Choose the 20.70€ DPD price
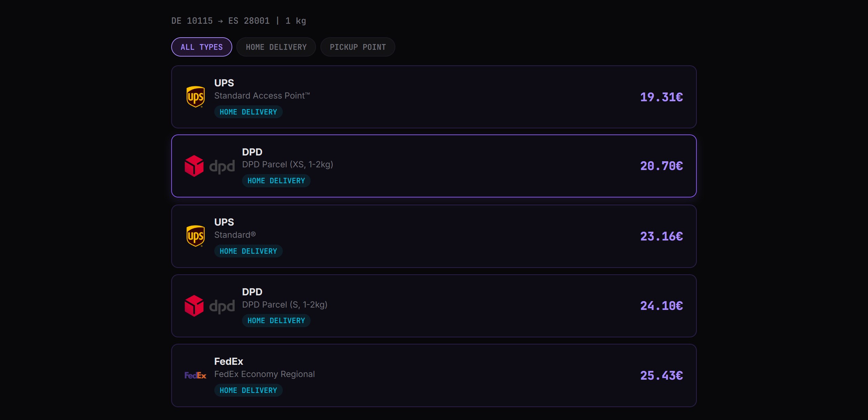Viewport: 868px width, 420px height. (x=661, y=166)
